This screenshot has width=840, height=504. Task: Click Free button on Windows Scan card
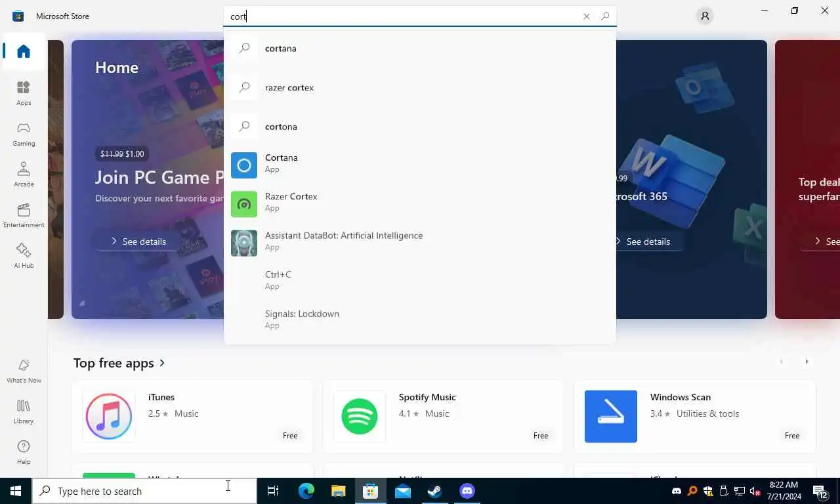click(x=792, y=436)
